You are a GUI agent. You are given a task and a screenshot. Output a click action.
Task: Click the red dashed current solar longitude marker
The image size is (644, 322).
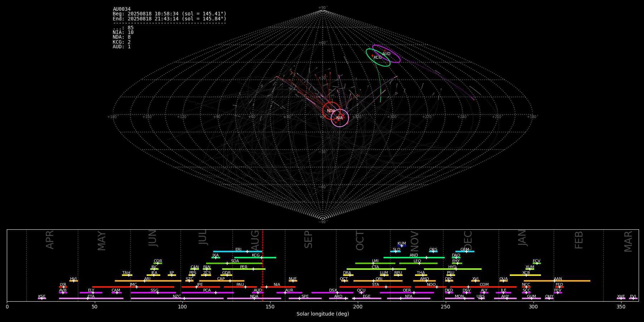click(x=263, y=265)
